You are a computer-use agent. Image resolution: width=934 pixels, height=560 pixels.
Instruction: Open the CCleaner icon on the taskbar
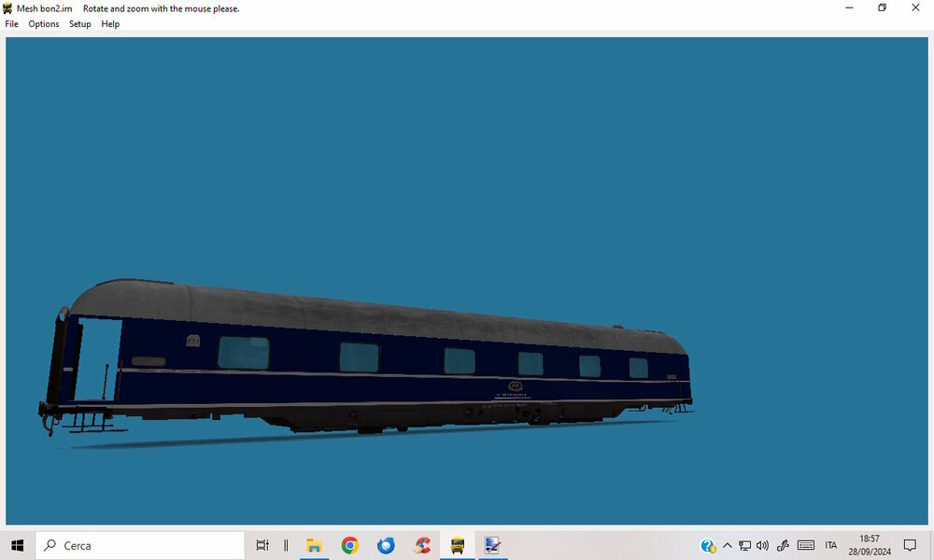point(422,545)
